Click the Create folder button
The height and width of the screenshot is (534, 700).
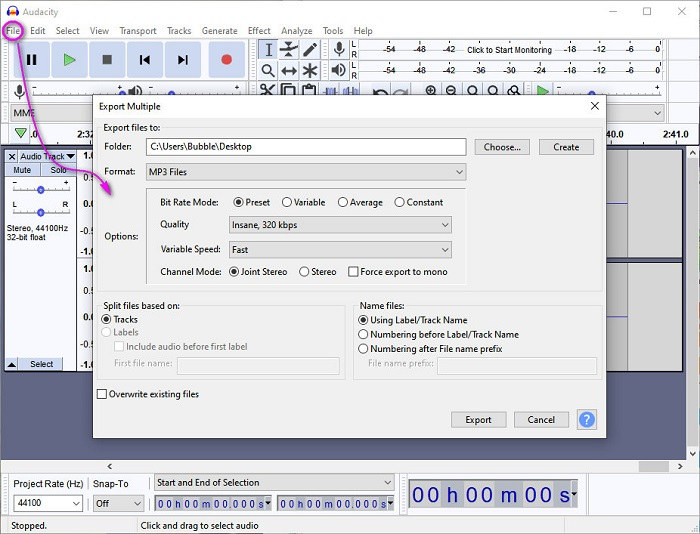pos(566,147)
